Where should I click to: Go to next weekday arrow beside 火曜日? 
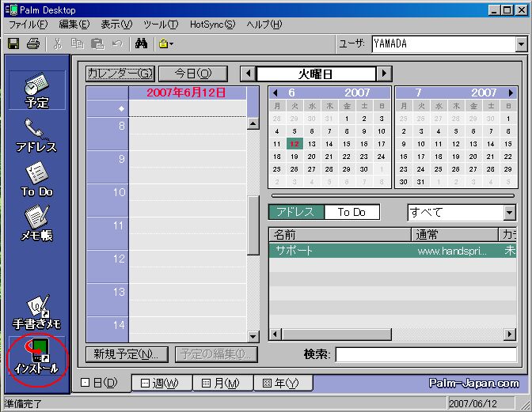384,74
